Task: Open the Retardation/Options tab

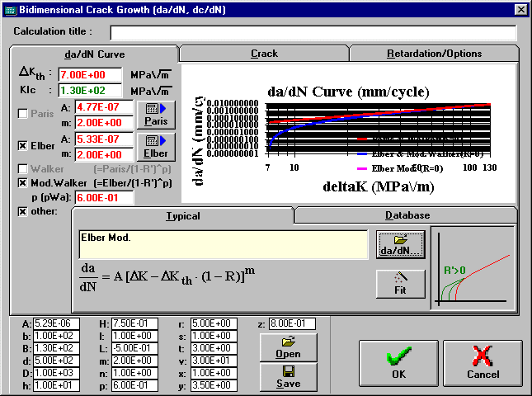Action: click(434, 54)
